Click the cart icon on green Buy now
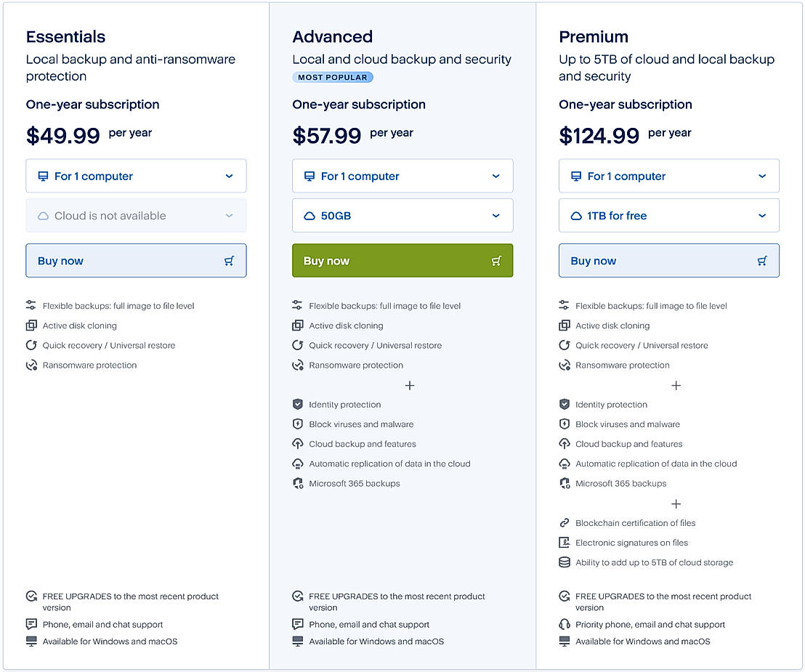This screenshot has width=805, height=672. point(496,261)
